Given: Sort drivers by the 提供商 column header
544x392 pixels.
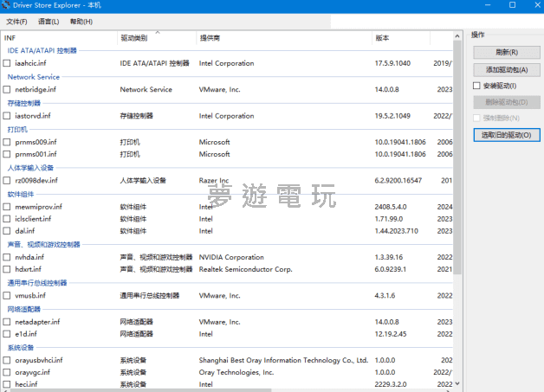Looking at the screenshot, I should click(x=210, y=38).
